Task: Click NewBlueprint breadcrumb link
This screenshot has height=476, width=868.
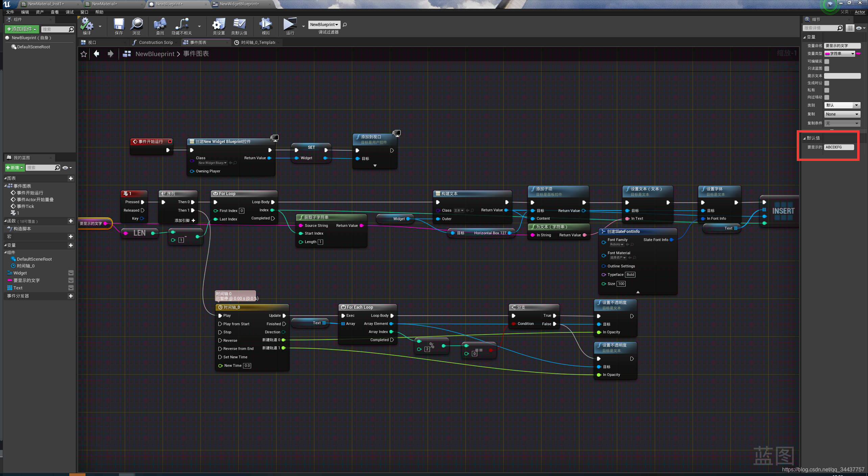Action: tap(155, 54)
